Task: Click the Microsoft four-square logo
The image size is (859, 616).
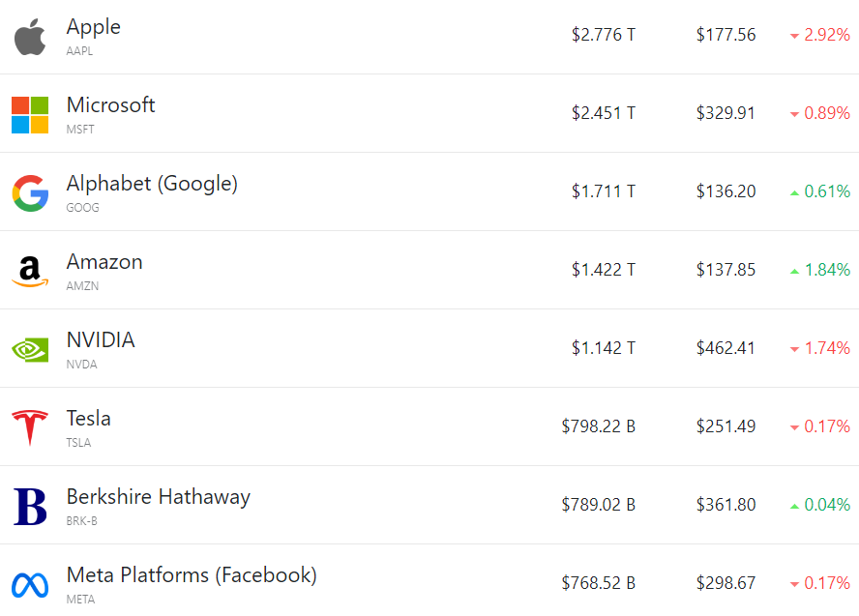Action: click(30, 115)
